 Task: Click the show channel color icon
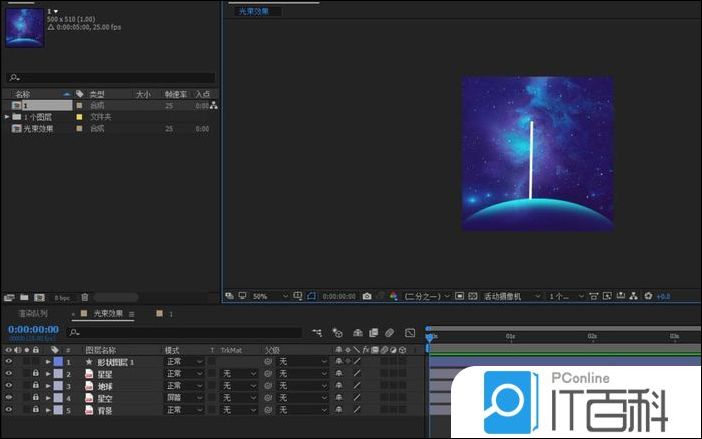(x=393, y=297)
